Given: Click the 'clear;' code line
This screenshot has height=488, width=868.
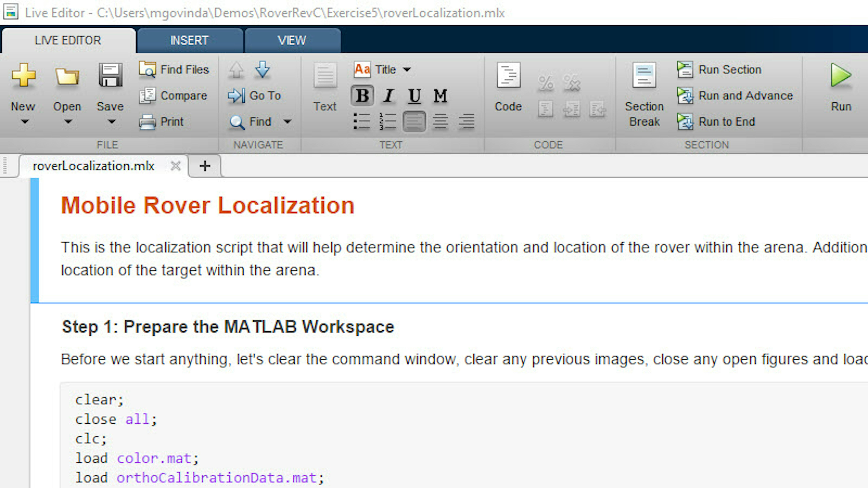Looking at the screenshot, I should click(x=100, y=400).
